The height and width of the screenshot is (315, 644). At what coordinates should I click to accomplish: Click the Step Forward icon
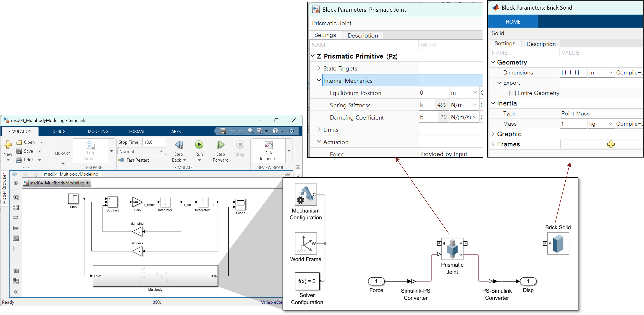[x=220, y=145]
